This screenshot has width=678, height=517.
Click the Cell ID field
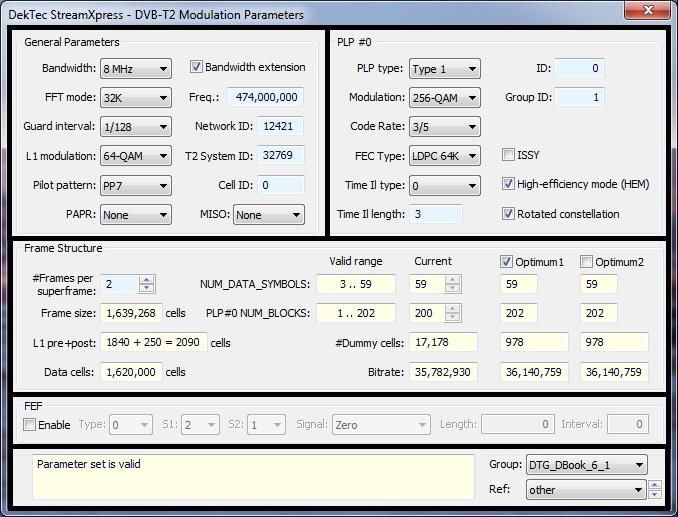click(280, 185)
